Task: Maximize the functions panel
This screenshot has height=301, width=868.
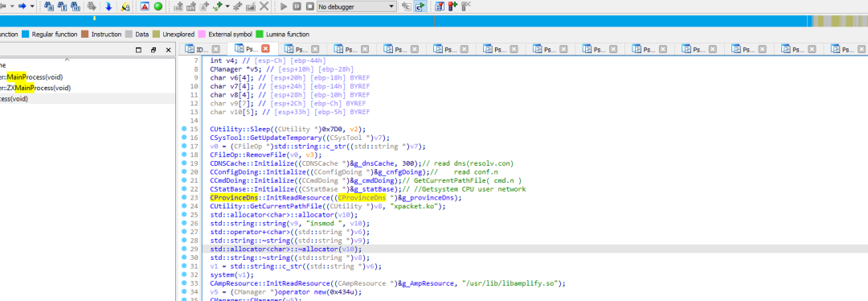Action: tap(138, 50)
